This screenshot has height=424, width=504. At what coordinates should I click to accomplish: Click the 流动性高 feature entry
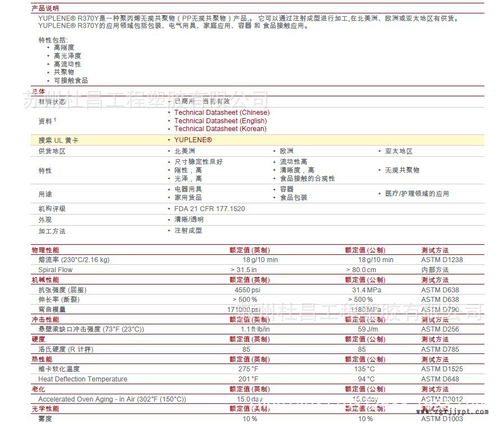coord(293,162)
